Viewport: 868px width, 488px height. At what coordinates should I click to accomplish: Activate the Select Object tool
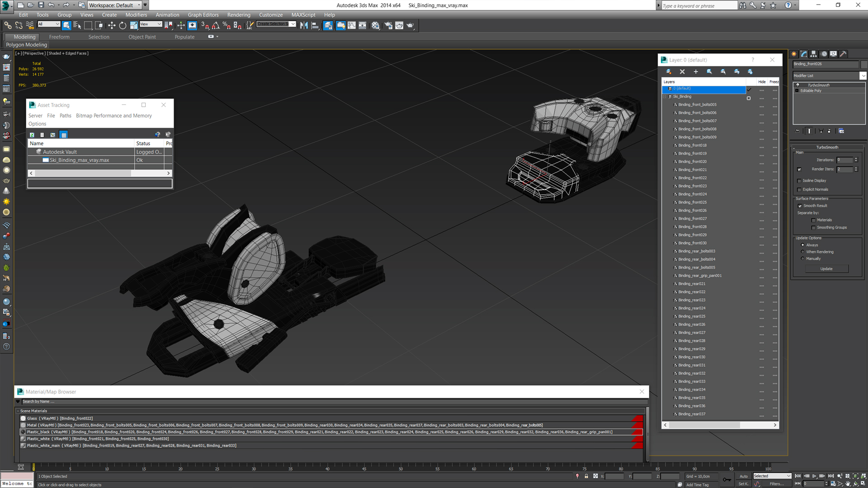(66, 25)
